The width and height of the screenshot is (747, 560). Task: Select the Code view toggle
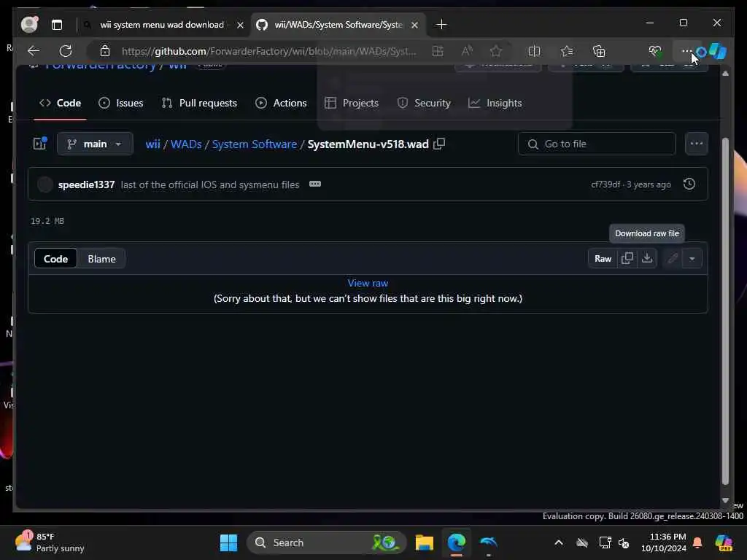(x=55, y=259)
